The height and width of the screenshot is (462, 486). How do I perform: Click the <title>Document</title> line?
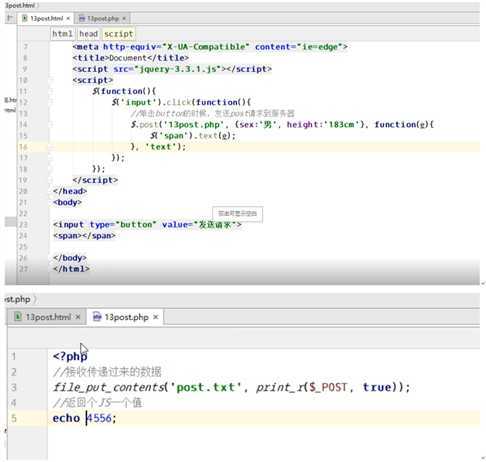pyautogui.click(x=131, y=58)
